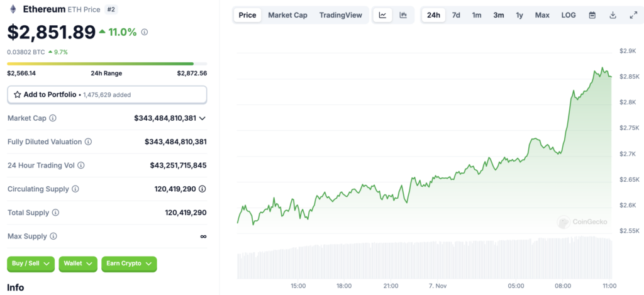This screenshot has height=295, width=644.
Task: Click the Total Supply info icon
Action: 55,213
